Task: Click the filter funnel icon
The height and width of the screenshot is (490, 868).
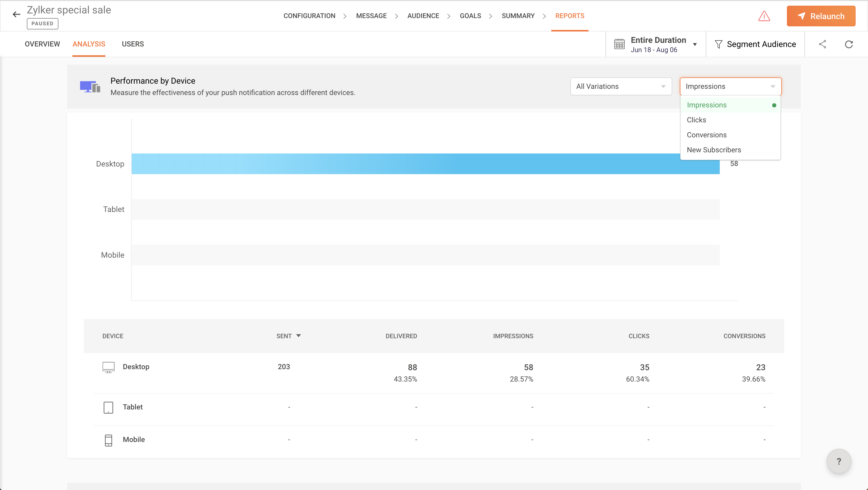Action: click(718, 44)
